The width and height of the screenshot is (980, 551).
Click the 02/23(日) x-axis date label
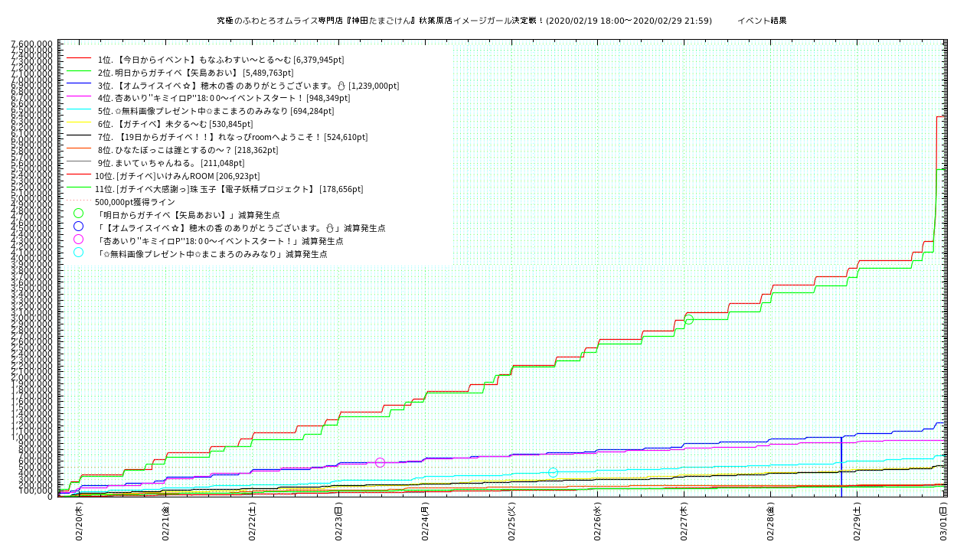(338, 520)
